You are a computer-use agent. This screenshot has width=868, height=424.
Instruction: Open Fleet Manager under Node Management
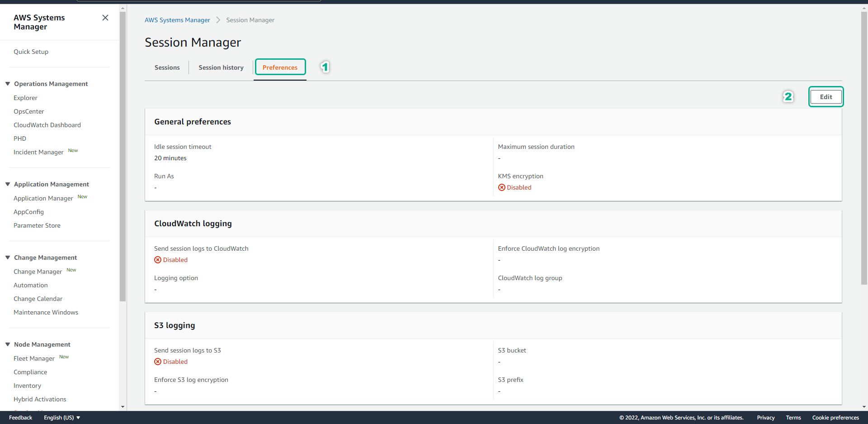tap(34, 358)
